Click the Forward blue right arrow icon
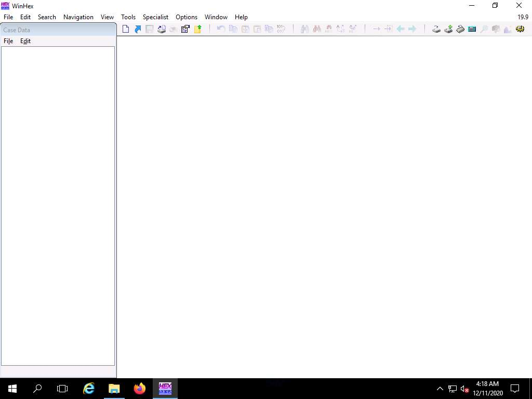Viewport: 532px width, 399px height. pyautogui.click(x=412, y=29)
